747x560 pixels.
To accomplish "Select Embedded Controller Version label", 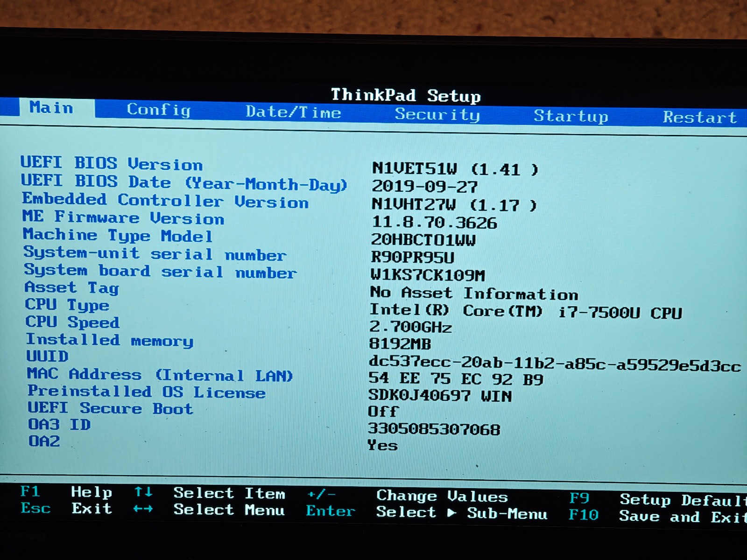I will 165,201.
